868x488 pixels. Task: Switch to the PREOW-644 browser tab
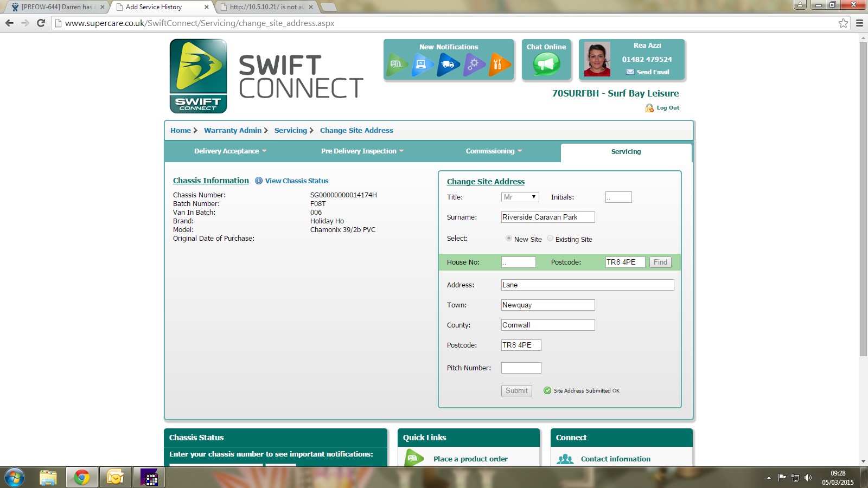[x=56, y=7]
